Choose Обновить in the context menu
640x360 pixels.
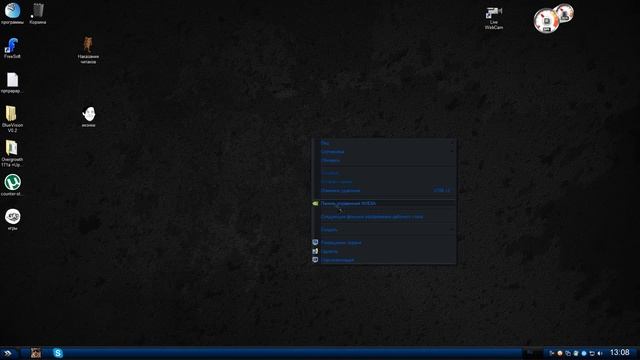pos(384,160)
